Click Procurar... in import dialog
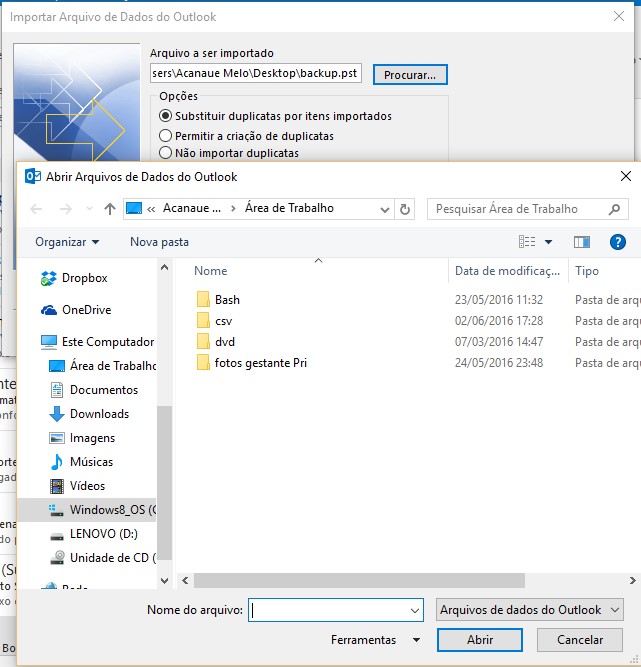 [x=410, y=75]
